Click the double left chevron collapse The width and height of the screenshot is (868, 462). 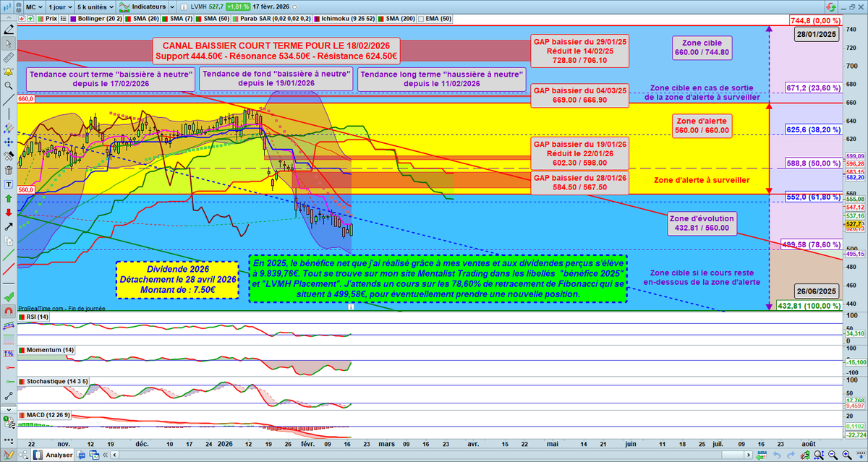[105, 455]
